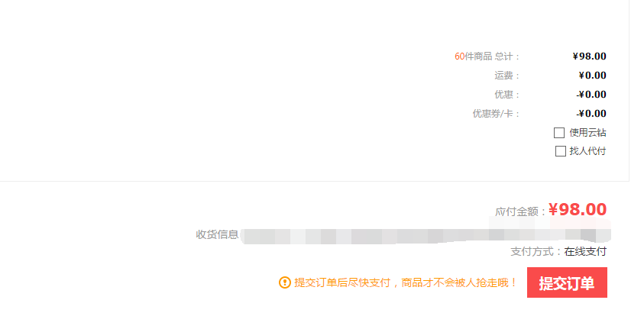The width and height of the screenshot is (644, 313).
Task: Click the 使用云钻 label text
Action: coord(587,133)
